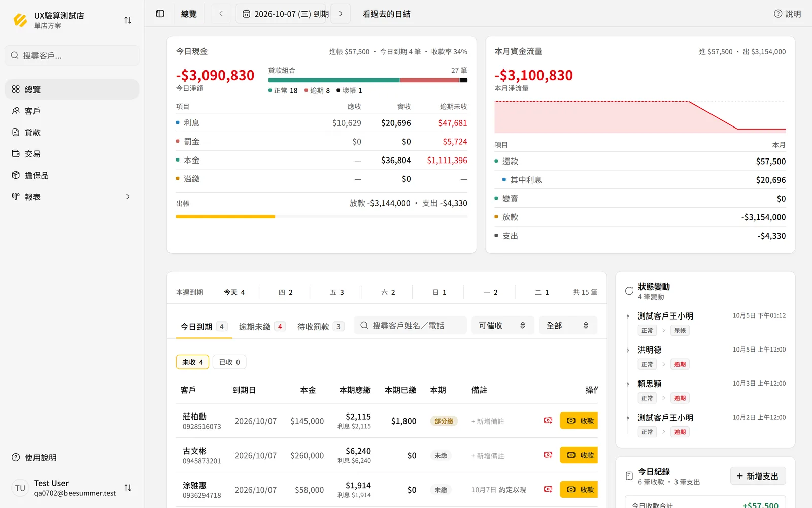Image resolution: width=812 pixels, height=508 pixels.
Task: Expand 報表 submenu in sidebar
Action: coord(128,197)
